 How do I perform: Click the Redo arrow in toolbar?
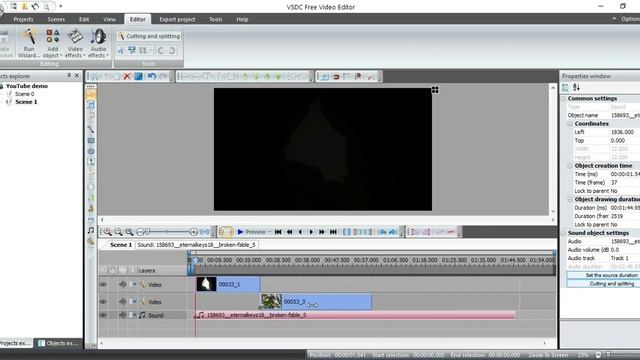[163, 76]
